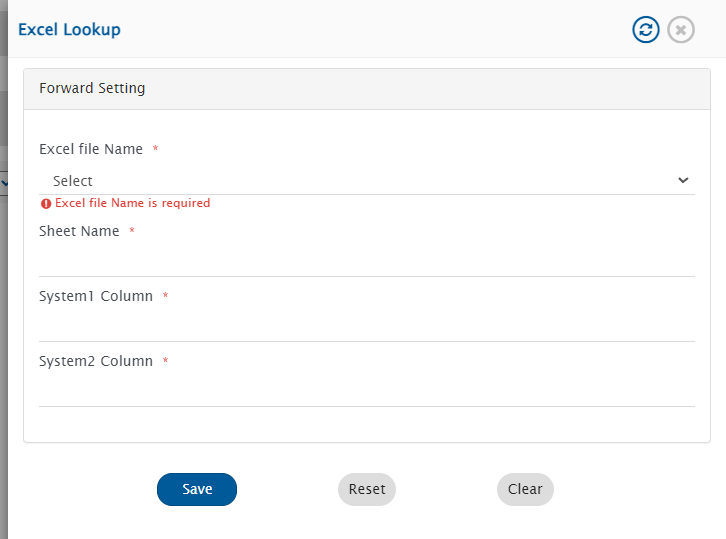The width and height of the screenshot is (726, 539).
Task: Click the Excel file Name label
Action: tap(91, 149)
